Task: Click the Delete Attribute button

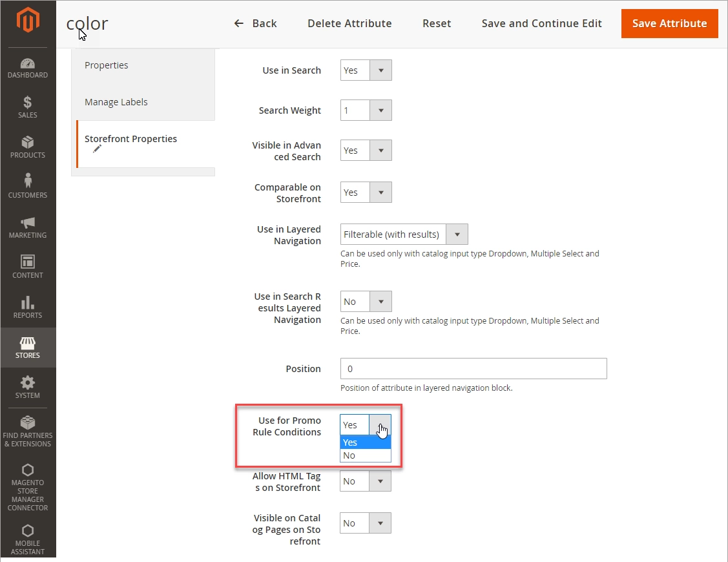Action: [349, 23]
